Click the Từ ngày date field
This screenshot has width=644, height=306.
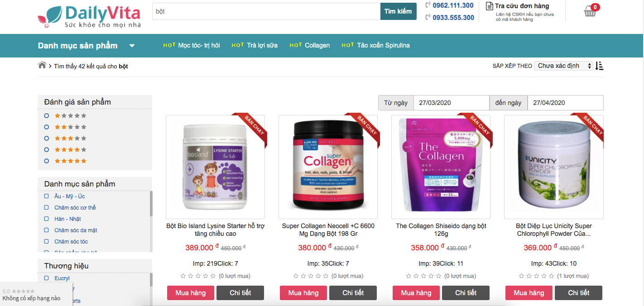452,103
